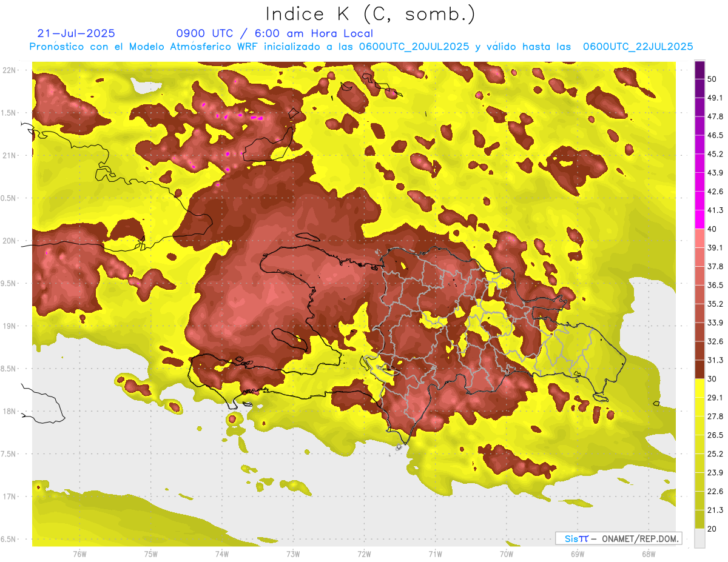Pick the bright magenta swatch between 40 and 41.3

point(699,219)
